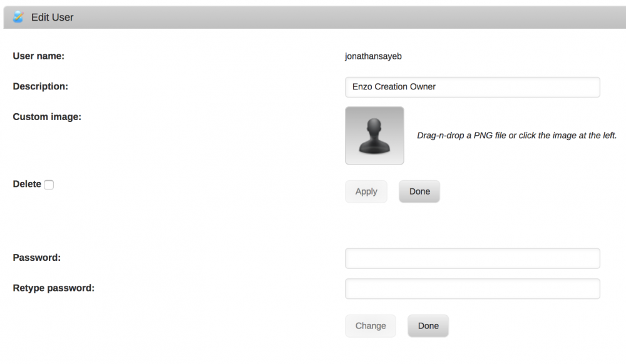This screenshot has width=626, height=364.
Task: Click the custom image avatar thumbnail
Action: pos(374,136)
